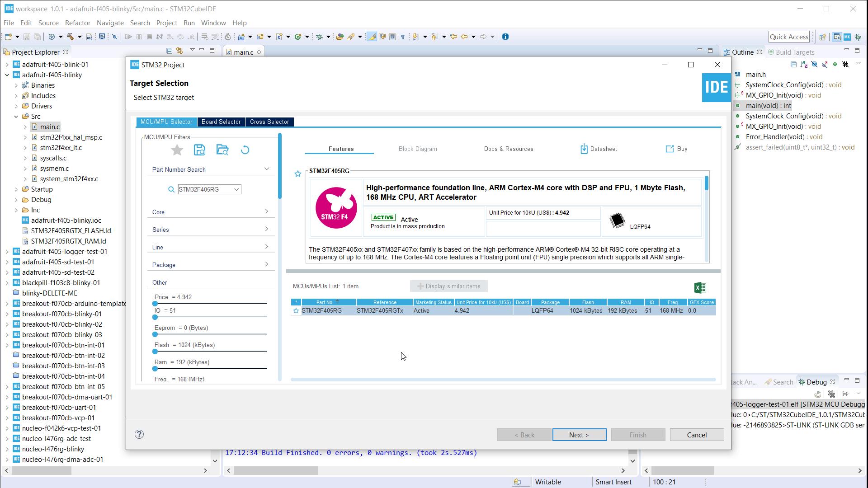The height and width of the screenshot is (488, 868).
Task: Reset the MCU filters with the refresh icon
Action: point(245,150)
